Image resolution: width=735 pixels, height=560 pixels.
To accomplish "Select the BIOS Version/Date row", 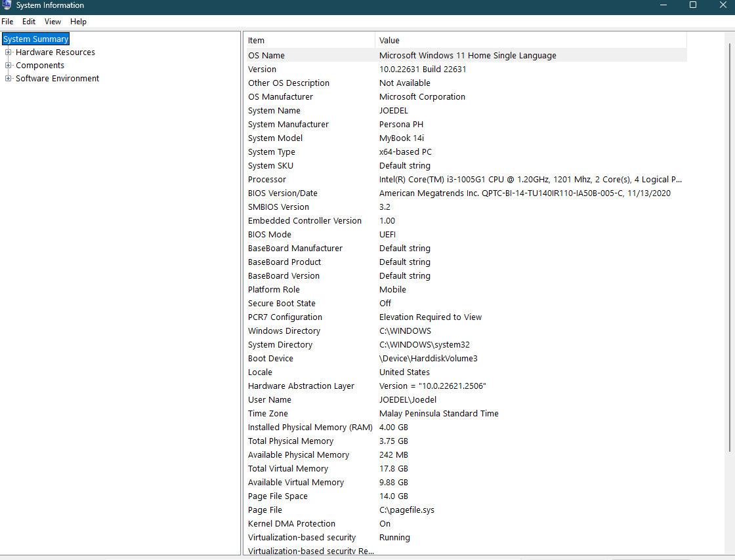I will pos(467,193).
